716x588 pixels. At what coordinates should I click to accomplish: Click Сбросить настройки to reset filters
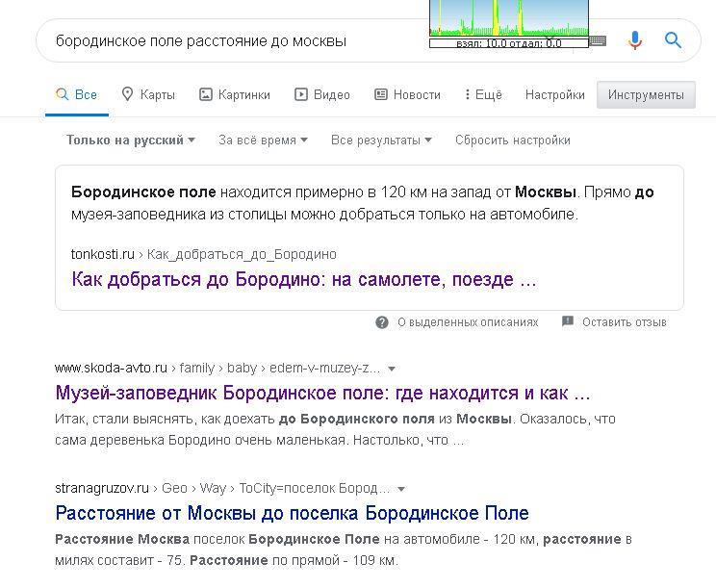coord(512,140)
